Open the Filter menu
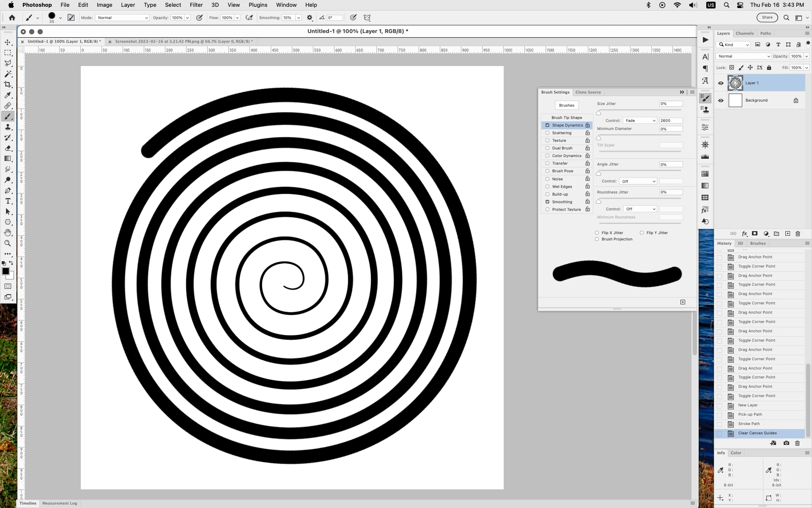 (x=196, y=5)
